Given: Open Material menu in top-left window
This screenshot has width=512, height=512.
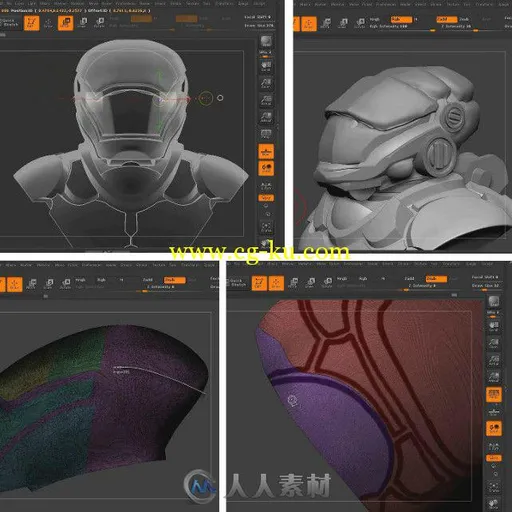Looking at the screenshot, I should (78, 3).
